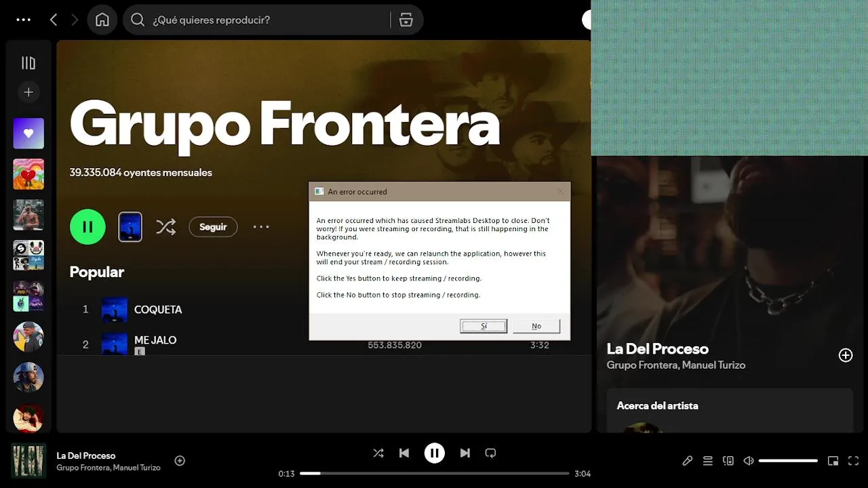Create a new playlist with the plus icon
The image size is (868, 488).
pos(28,92)
